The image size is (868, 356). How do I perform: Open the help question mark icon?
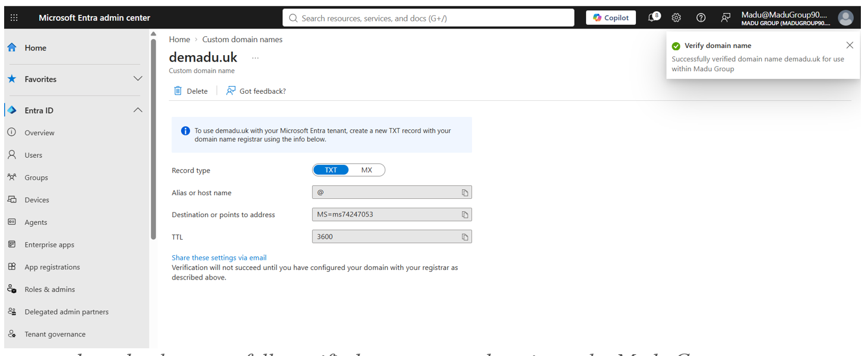(x=701, y=18)
